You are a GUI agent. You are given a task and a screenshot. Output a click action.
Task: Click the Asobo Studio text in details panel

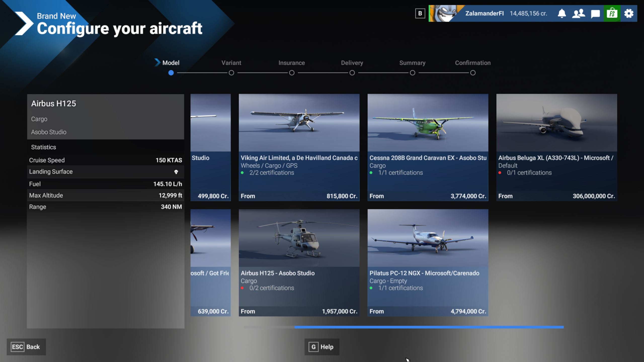49,132
